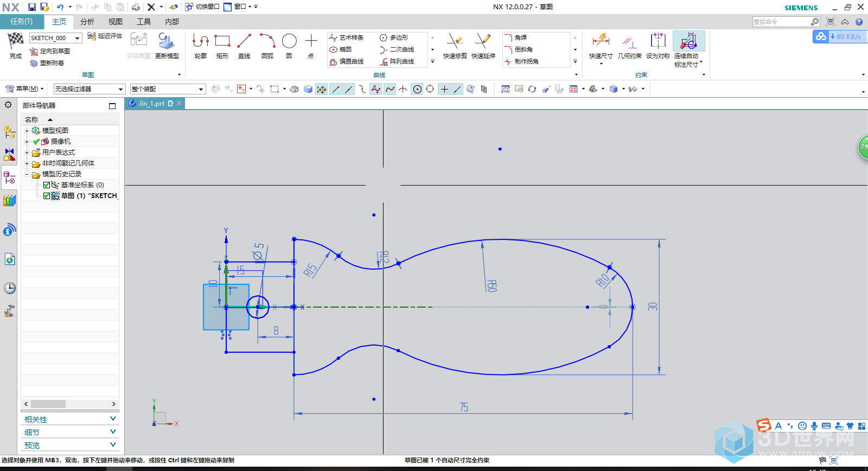Click Reattach (重新附着) sketch
The image size is (868, 471).
point(47,63)
